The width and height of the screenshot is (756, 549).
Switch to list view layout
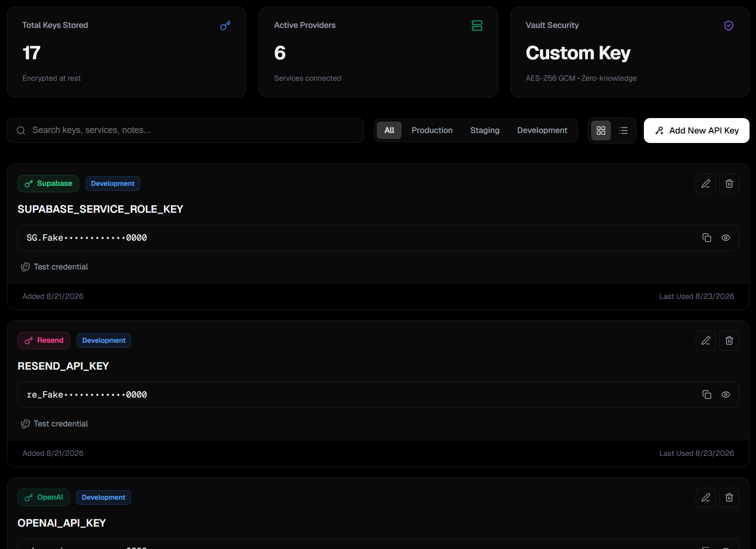click(623, 131)
